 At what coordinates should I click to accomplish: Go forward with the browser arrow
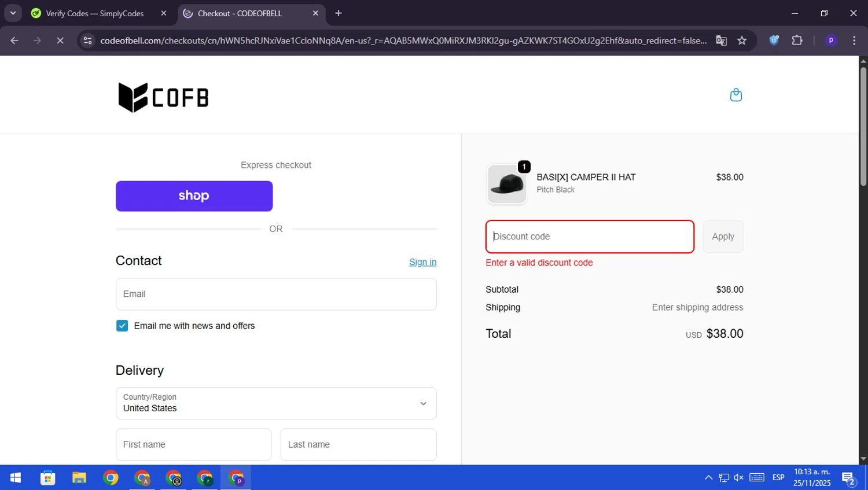[x=37, y=40]
